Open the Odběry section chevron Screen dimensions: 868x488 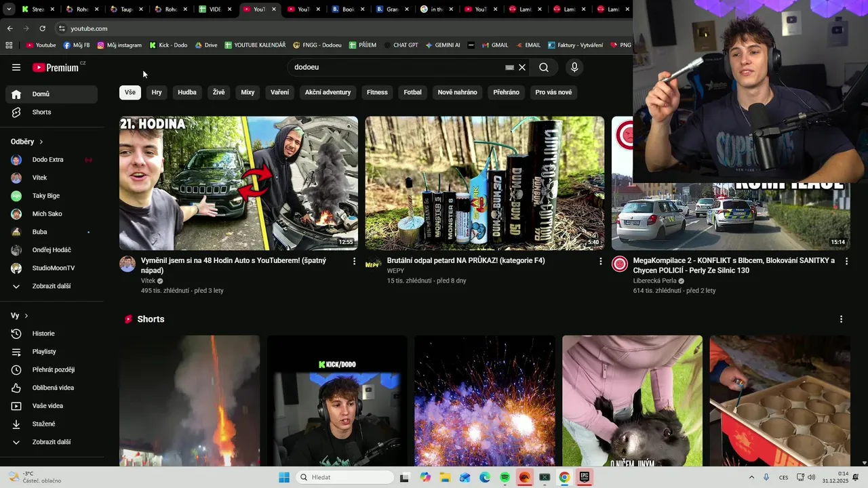41,142
